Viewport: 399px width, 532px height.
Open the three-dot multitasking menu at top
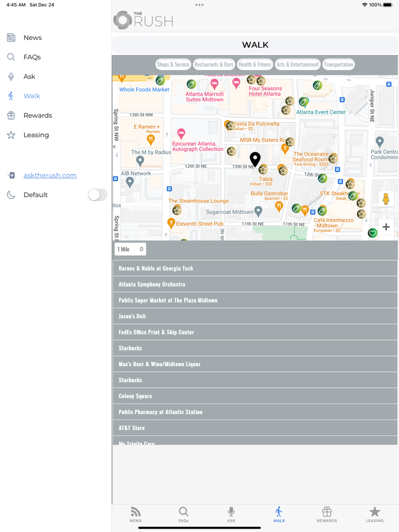[199, 5]
